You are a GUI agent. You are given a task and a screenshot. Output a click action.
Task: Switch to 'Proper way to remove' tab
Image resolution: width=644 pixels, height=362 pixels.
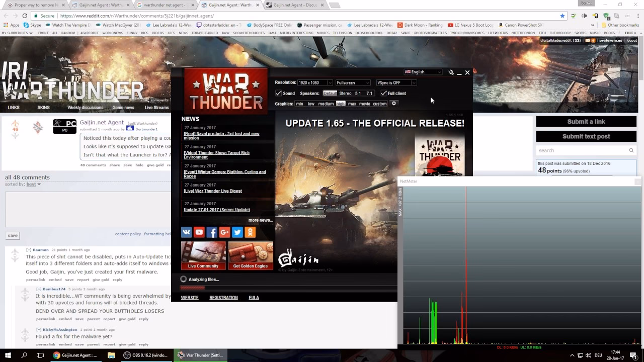click(x=36, y=5)
